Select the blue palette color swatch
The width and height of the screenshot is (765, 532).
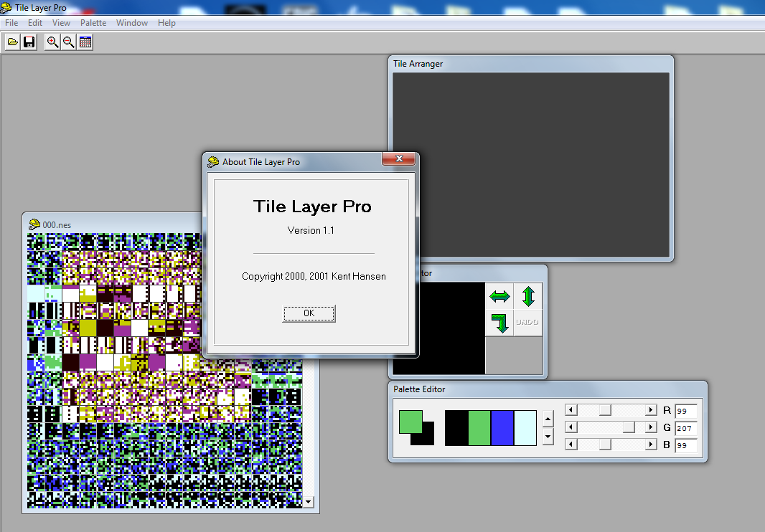[x=502, y=428]
